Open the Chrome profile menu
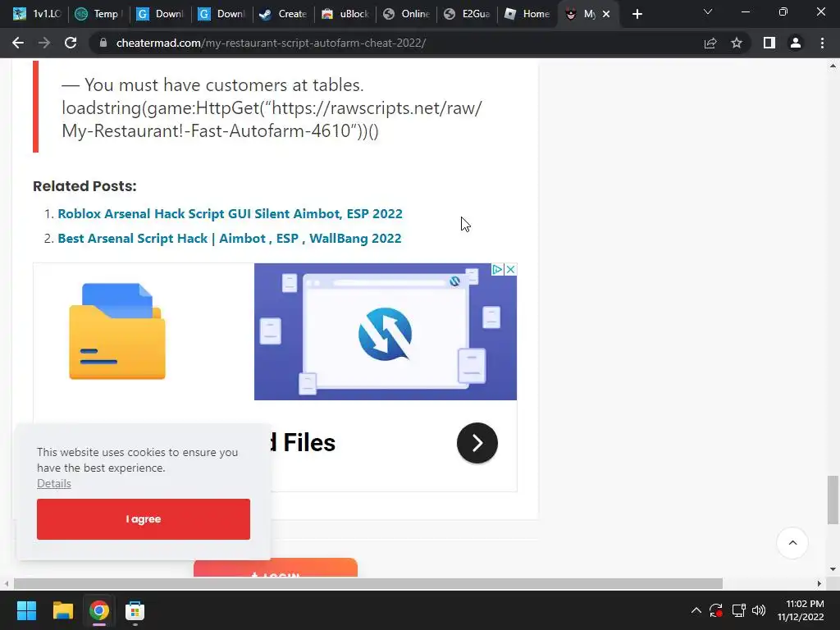The image size is (840, 630). tap(796, 43)
